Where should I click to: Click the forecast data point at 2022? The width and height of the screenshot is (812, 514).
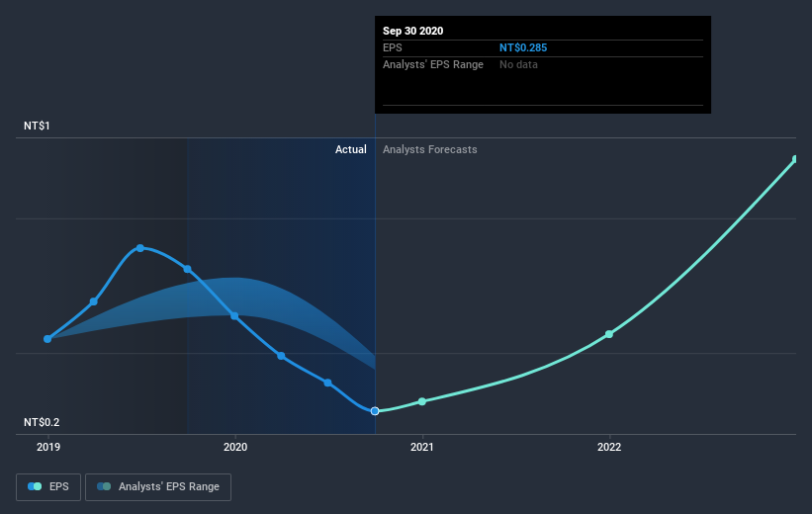pos(609,334)
